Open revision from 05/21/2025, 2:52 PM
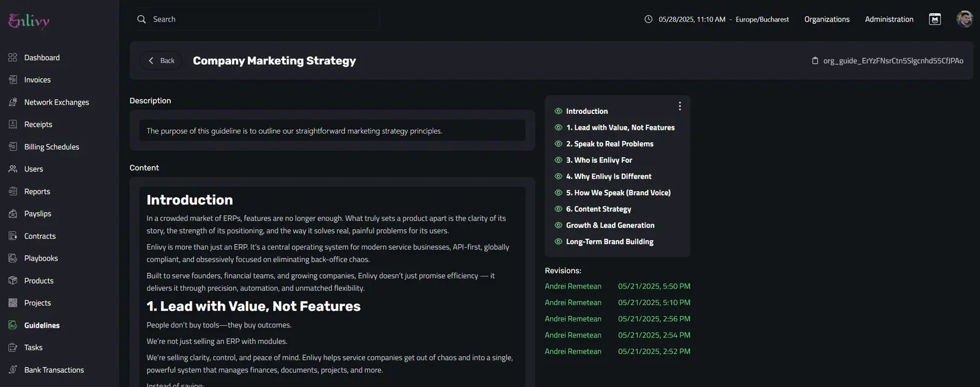The image size is (980, 387). (617, 351)
